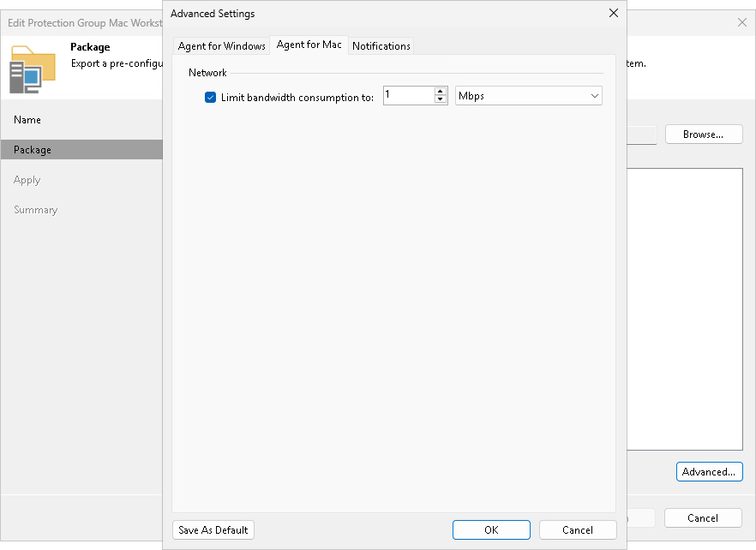
Task: Click Browse... in the Edit Protection Group window
Action: click(704, 135)
